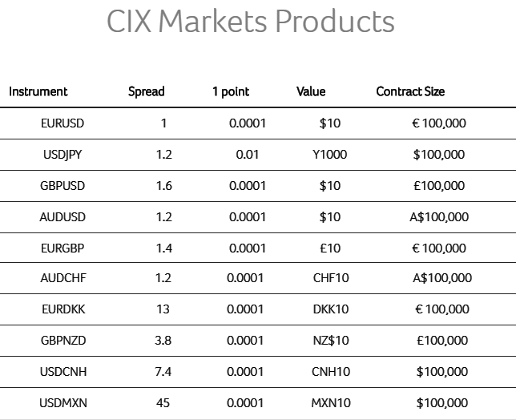The image size is (516, 420).
Task: Click the Instrument column header
Action: tap(38, 91)
